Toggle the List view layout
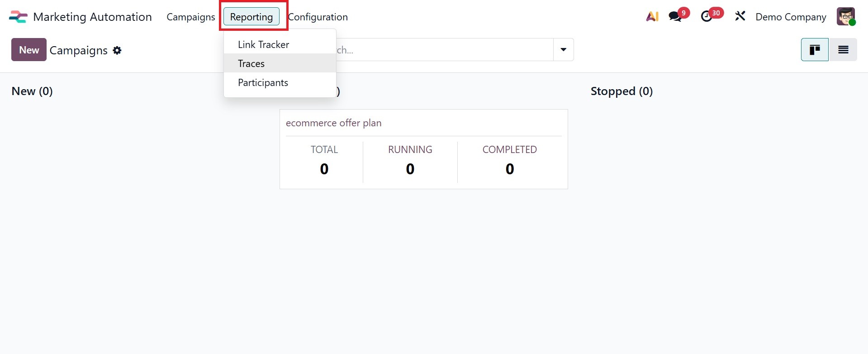Viewport: 868px width, 354px height. 843,49
